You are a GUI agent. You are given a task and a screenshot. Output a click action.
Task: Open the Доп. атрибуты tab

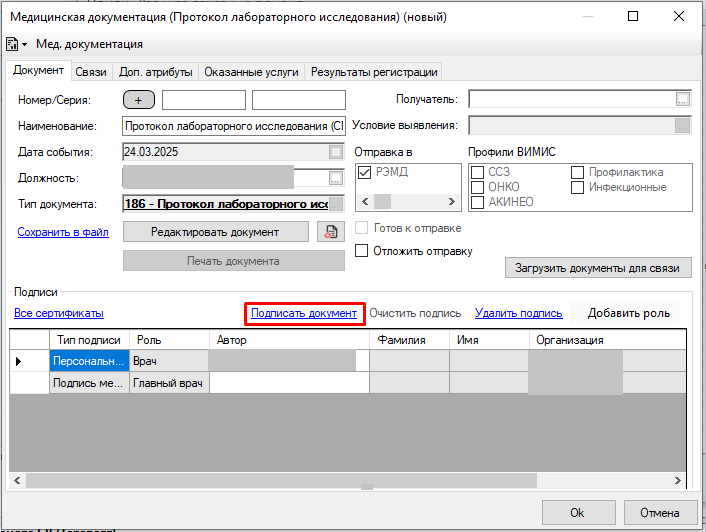[155, 72]
